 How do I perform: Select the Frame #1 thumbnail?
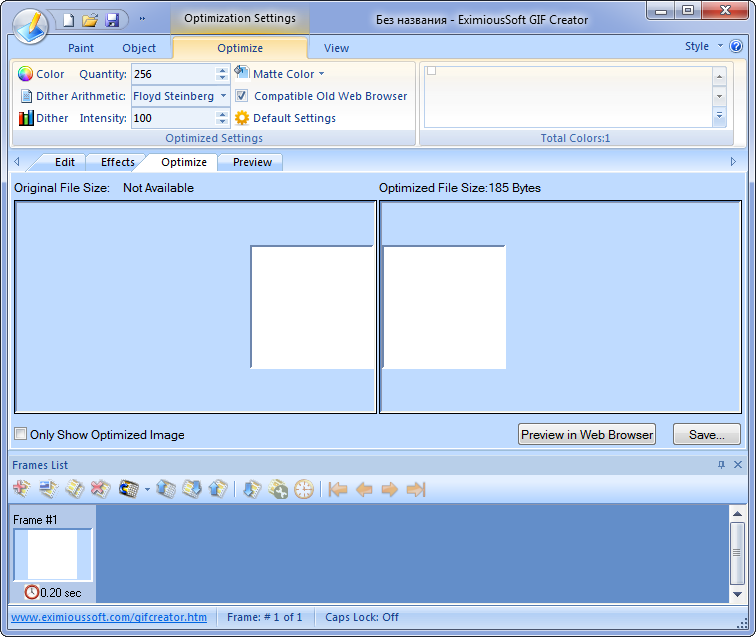coord(53,555)
